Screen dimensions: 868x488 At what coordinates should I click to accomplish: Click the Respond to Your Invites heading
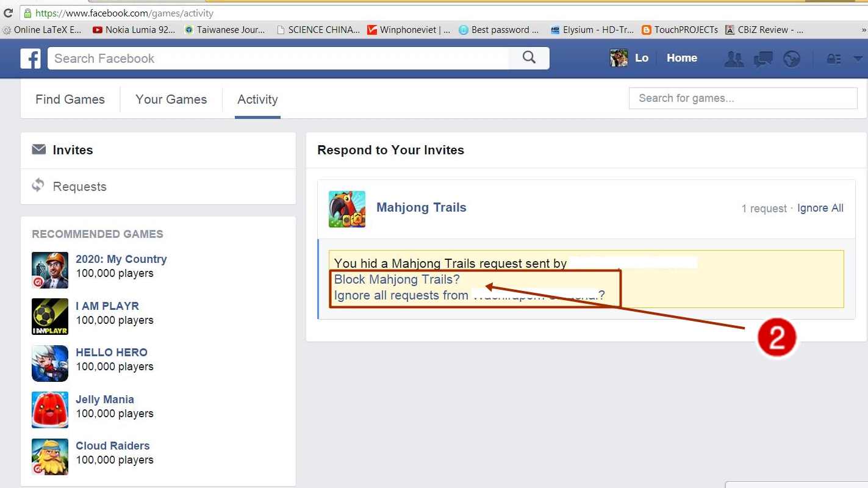[x=390, y=150]
